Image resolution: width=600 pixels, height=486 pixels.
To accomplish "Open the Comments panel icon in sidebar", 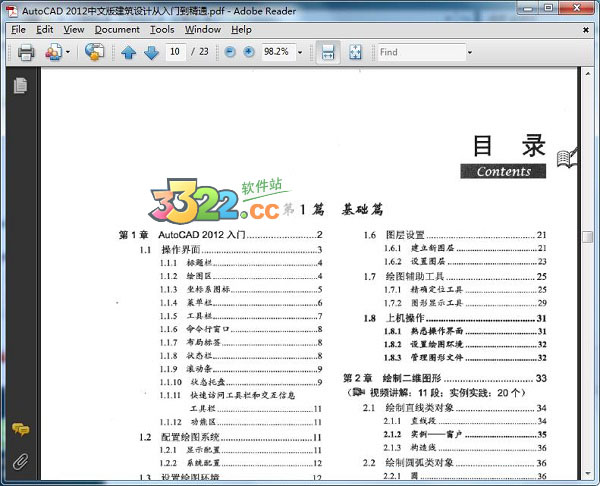I will 20,429.
